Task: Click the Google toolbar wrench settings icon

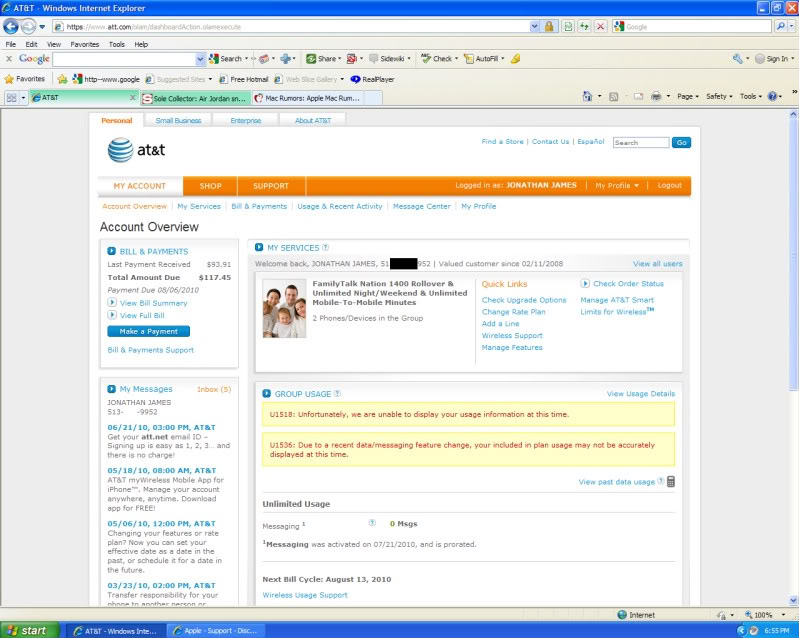Action: tap(737, 59)
